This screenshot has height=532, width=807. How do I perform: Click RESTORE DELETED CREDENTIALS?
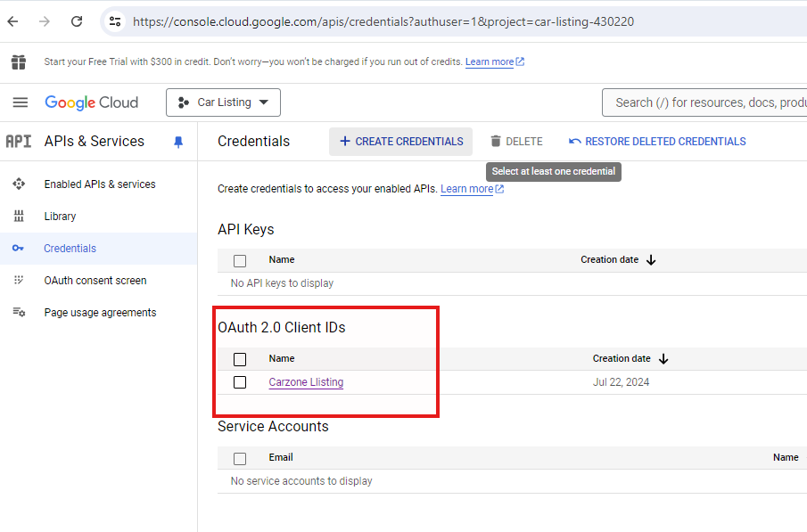pos(657,142)
